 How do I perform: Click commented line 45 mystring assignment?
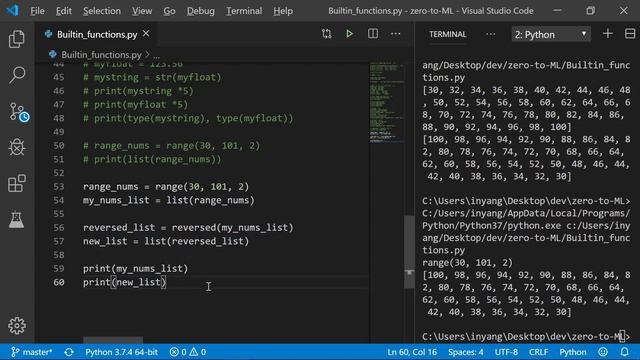(x=152, y=77)
